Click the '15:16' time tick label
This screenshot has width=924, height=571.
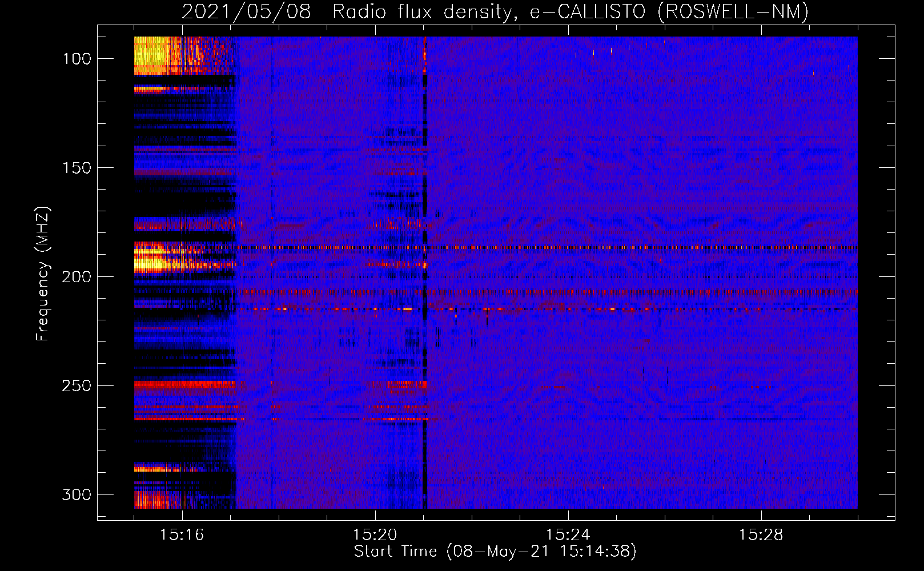tap(182, 535)
